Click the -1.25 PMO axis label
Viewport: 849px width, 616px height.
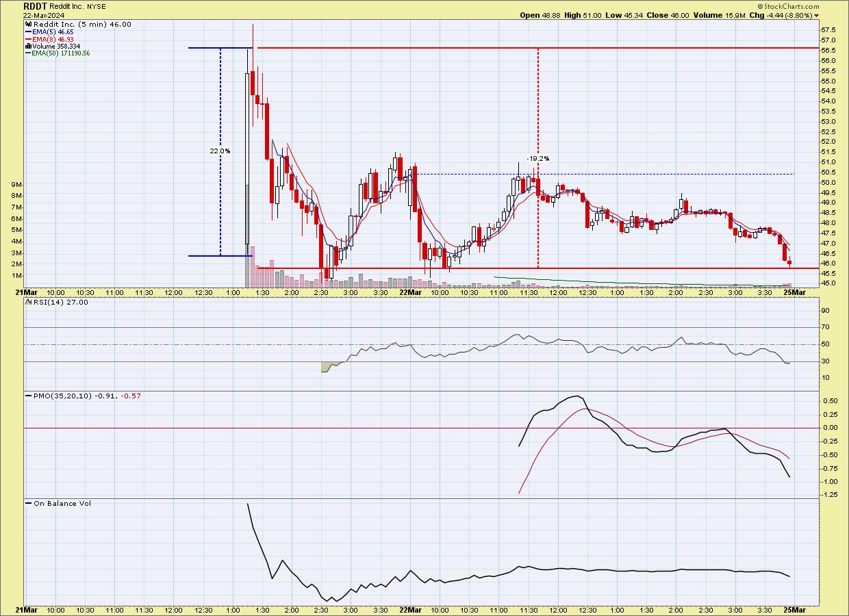828,494
